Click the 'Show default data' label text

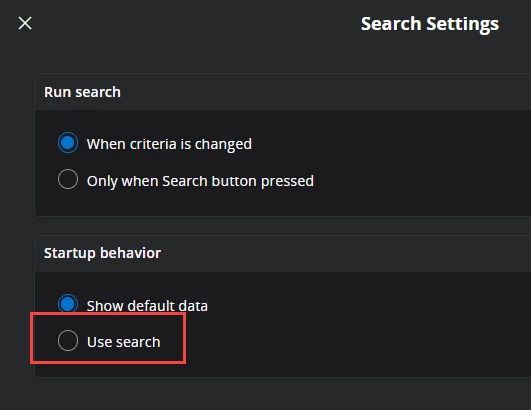click(x=147, y=306)
